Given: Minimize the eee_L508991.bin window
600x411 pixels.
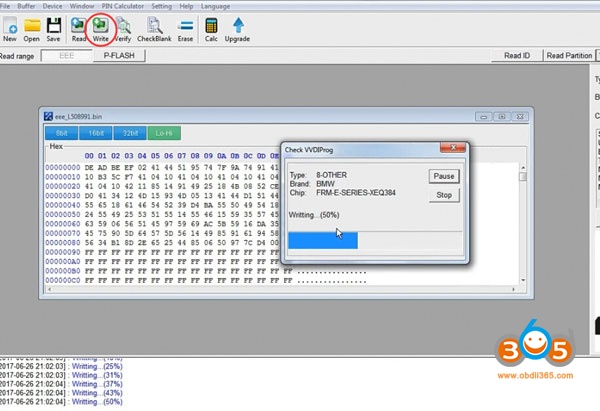Looking at the screenshot, I should [484, 117].
